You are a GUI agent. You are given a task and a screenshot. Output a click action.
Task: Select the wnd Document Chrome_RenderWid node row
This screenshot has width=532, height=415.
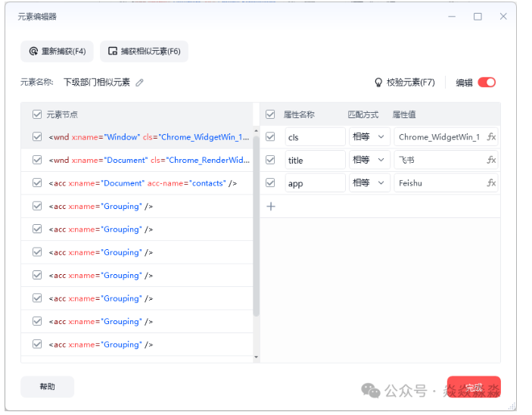[x=137, y=160]
